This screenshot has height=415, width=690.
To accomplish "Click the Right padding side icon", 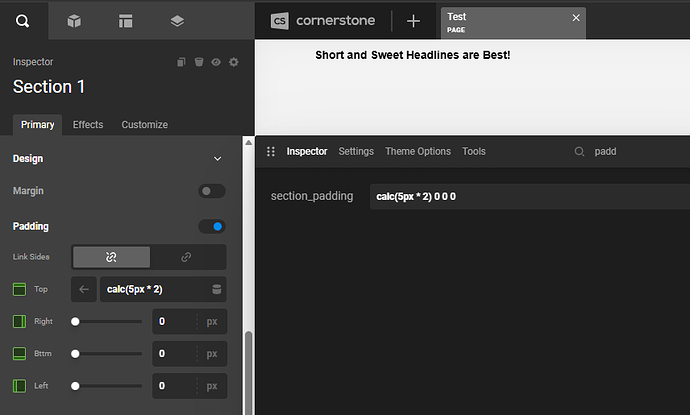I will click(x=19, y=321).
